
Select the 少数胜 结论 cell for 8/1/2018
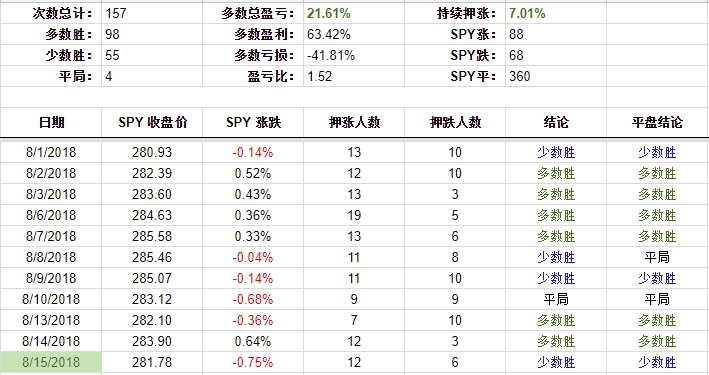[556, 152]
